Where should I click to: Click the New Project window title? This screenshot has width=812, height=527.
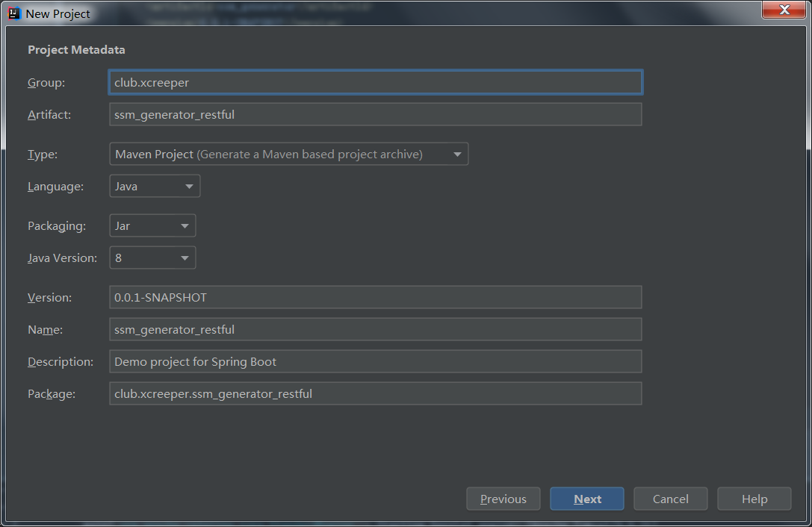[x=58, y=14]
